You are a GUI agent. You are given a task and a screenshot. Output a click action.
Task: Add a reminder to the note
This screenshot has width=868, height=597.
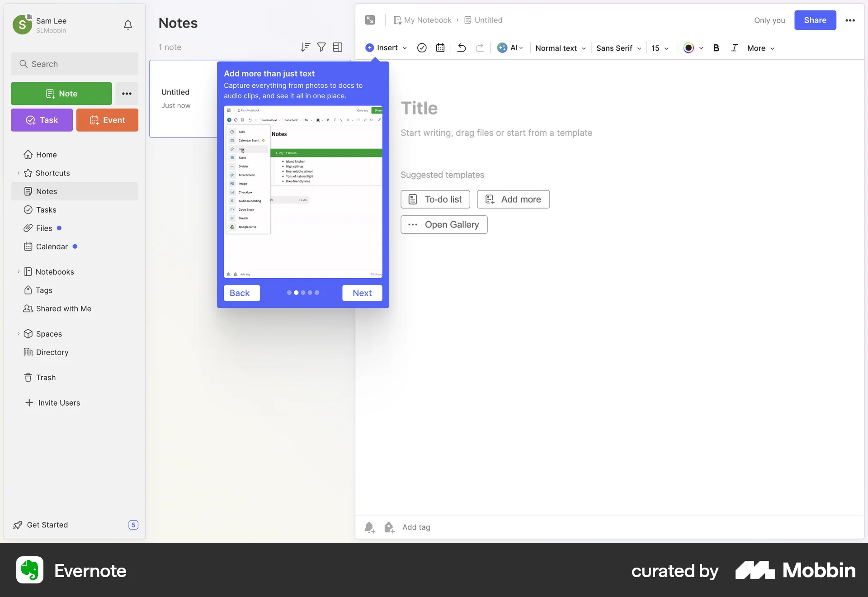click(x=369, y=527)
